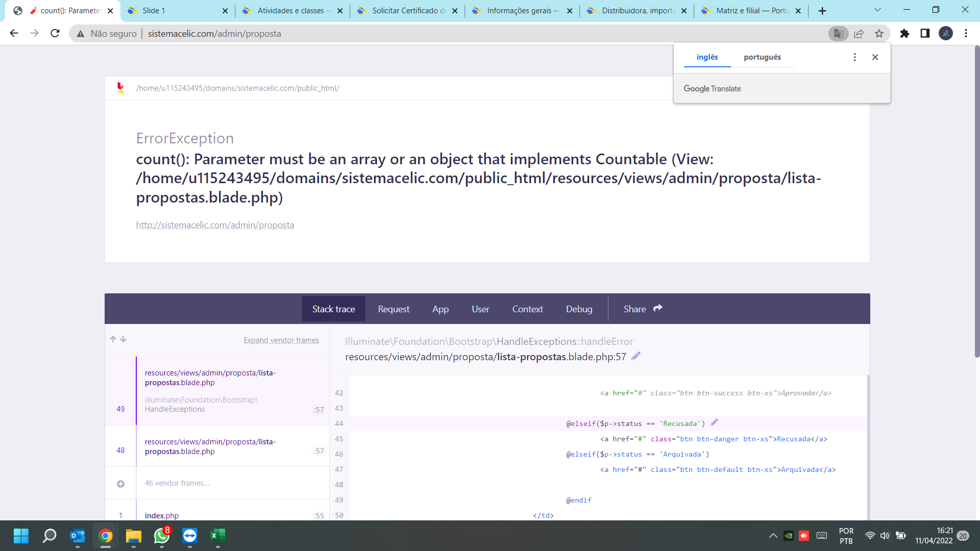Switch to the Request tab
Image resolution: width=980 pixels, height=551 pixels.
pyautogui.click(x=394, y=309)
